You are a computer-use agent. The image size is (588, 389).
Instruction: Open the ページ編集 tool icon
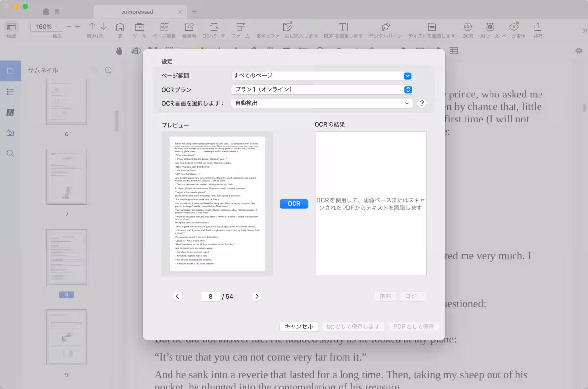point(164,29)
